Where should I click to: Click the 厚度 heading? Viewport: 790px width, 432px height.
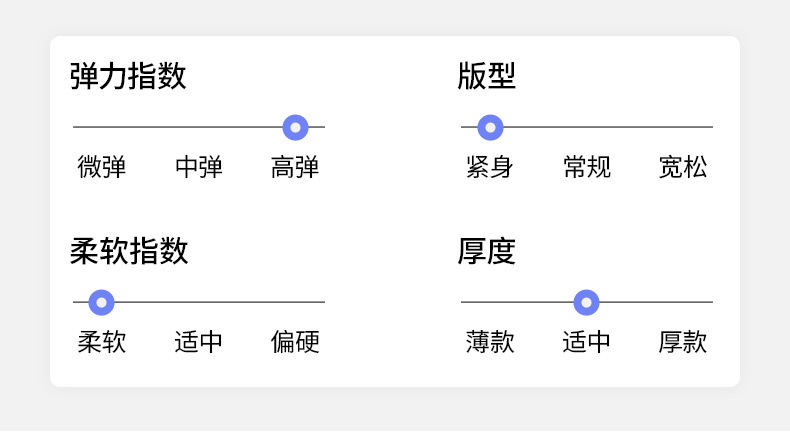tap(487, 251)
